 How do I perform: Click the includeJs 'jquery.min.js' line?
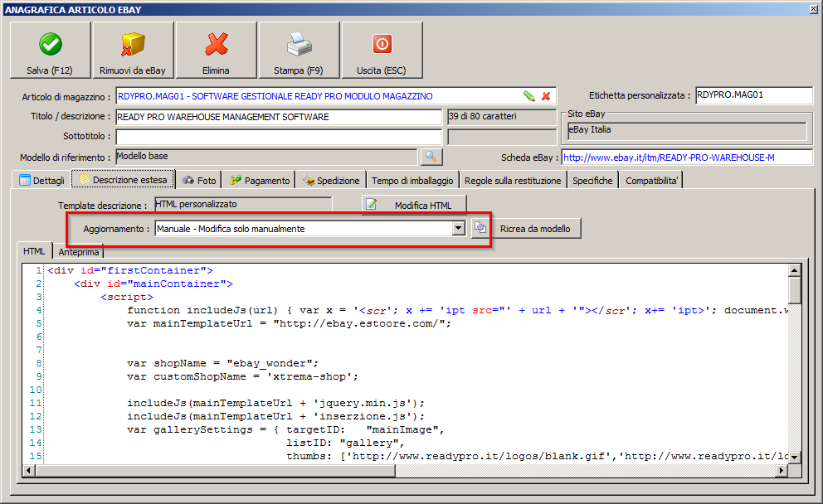275,404
